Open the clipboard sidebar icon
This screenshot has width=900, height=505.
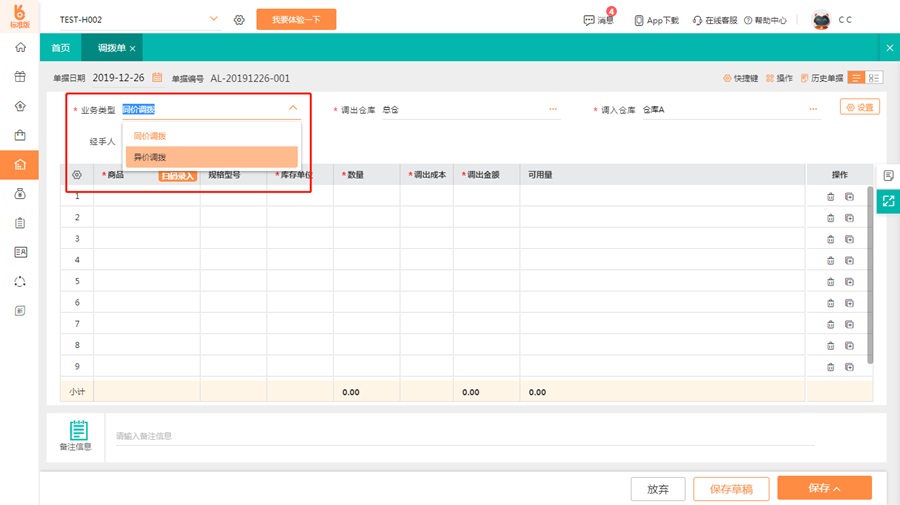pos(20,223)
